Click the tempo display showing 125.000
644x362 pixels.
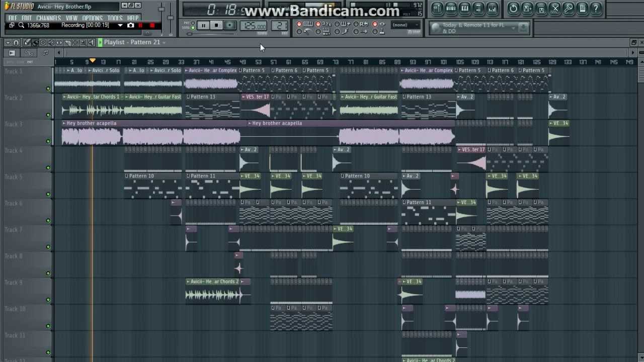(x=253, y=25)
